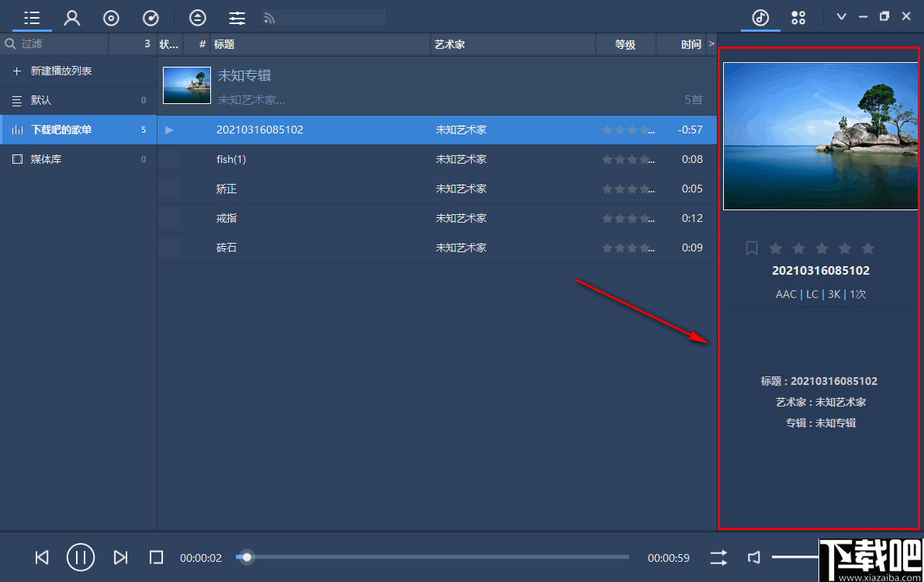Click the large album cover art

click(820, 137)
